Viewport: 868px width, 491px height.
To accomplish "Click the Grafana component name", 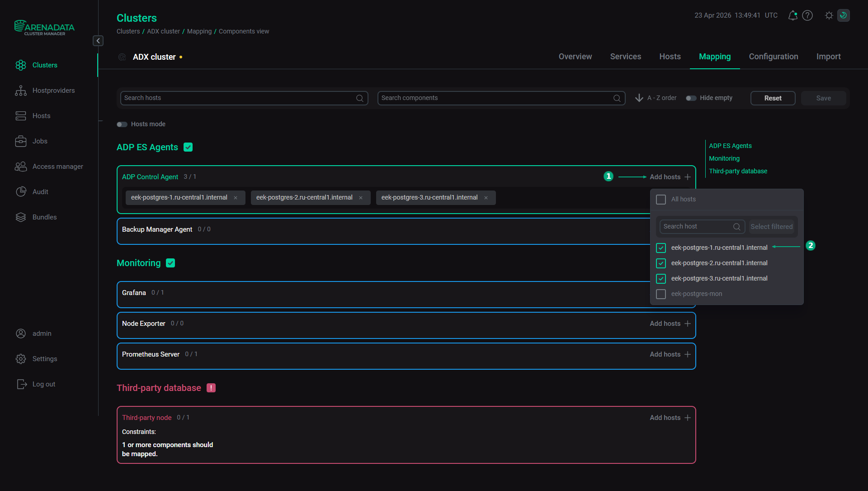I will (x=134, y=293).
